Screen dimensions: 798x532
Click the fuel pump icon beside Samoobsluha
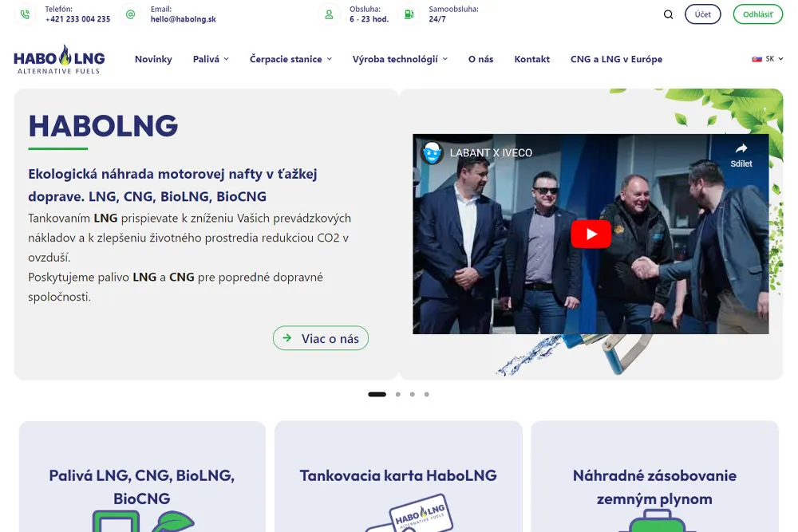tap(409, 14)
